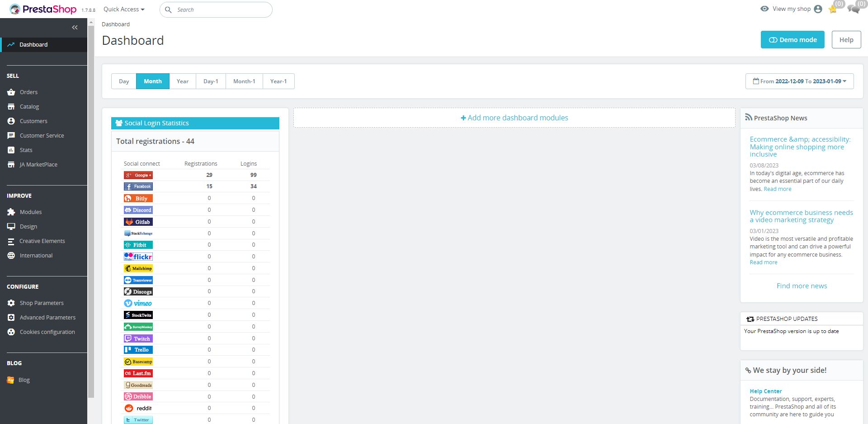Select the Month period tab

153,81
